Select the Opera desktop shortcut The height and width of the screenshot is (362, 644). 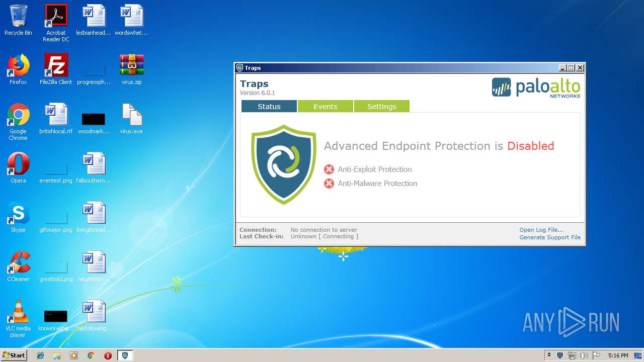tap(18, 168)
